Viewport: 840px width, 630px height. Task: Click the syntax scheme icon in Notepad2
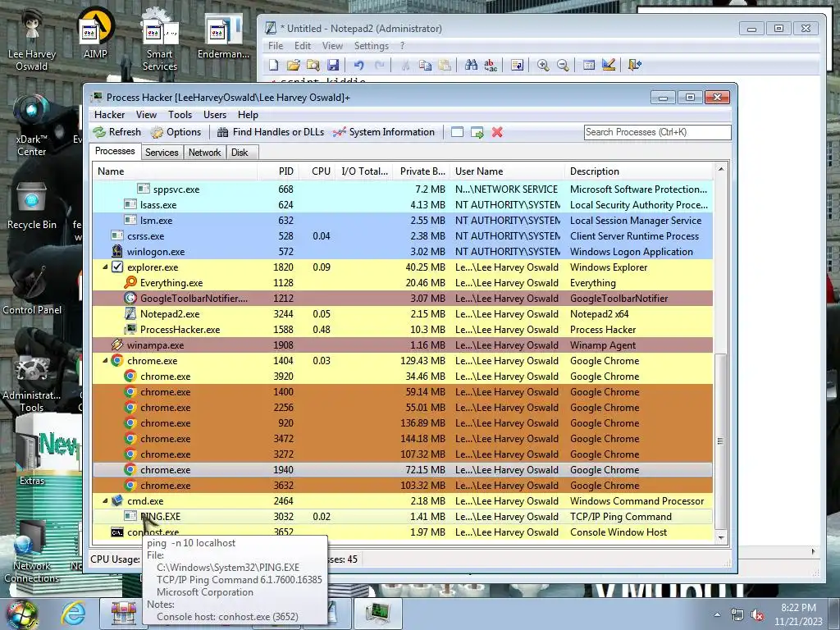click(x=589, y=66)
